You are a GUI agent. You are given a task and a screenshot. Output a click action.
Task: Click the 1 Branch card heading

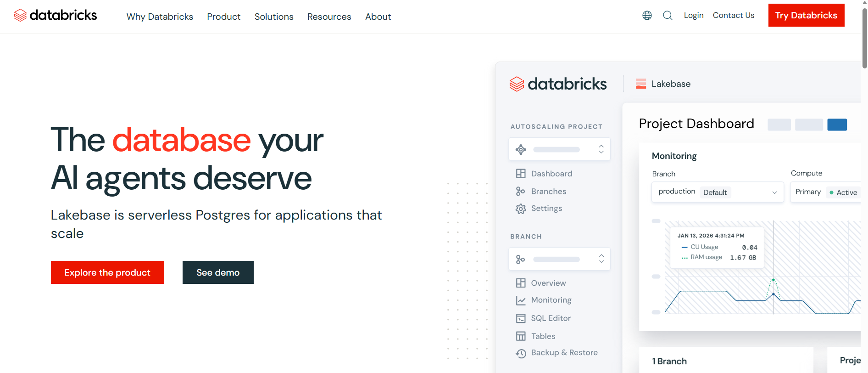(669, 361)
